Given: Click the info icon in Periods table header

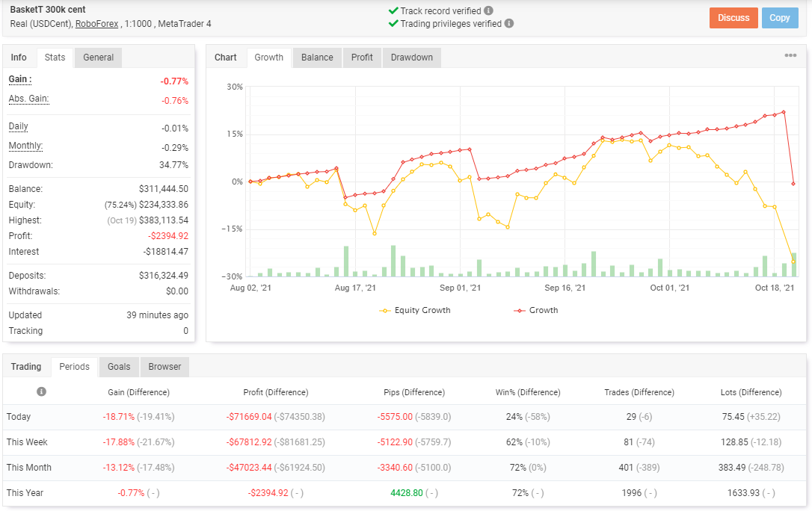Looking at the screenshot, I should [41, 391].
